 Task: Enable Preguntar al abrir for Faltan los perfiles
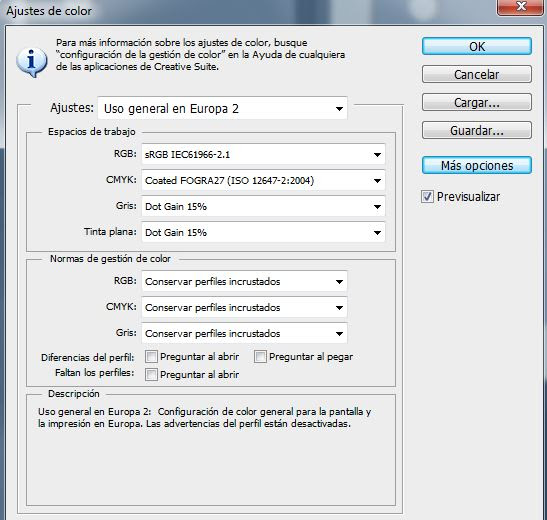(x=151, y=375)
